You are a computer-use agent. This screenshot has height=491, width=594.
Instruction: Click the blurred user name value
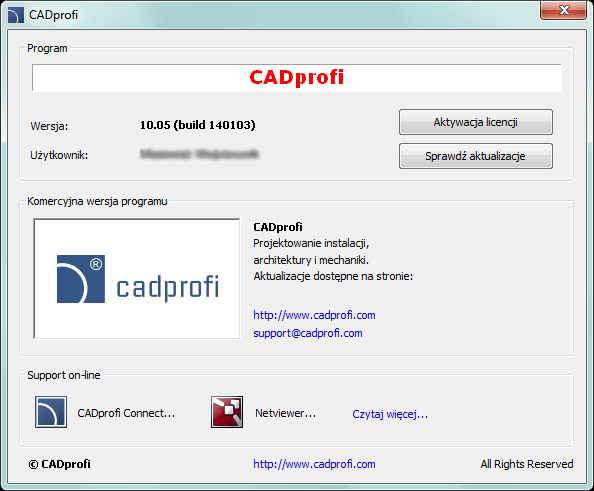[x=199, y=154]
